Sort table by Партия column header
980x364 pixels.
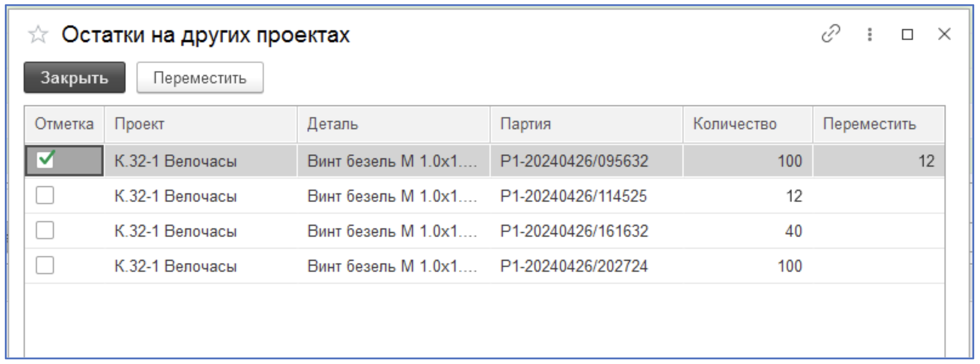[586, 125]
